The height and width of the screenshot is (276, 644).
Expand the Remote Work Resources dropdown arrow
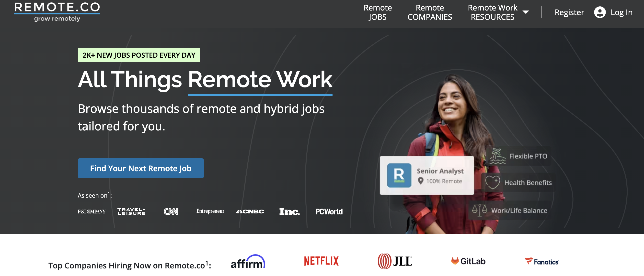[x=526, y=12]
